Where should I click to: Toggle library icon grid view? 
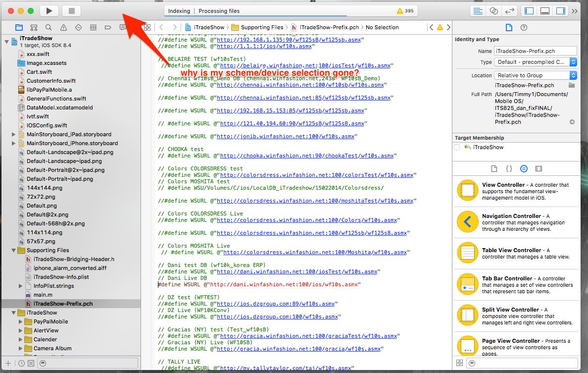(459, 363)
